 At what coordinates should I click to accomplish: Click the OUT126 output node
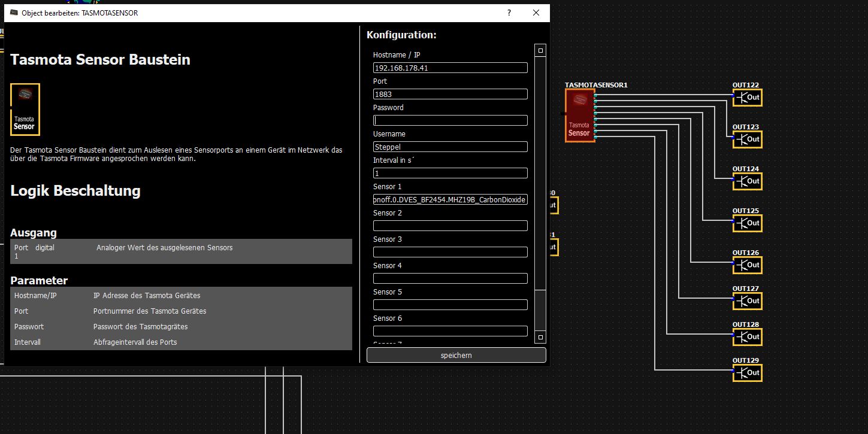tap(748, 265)
